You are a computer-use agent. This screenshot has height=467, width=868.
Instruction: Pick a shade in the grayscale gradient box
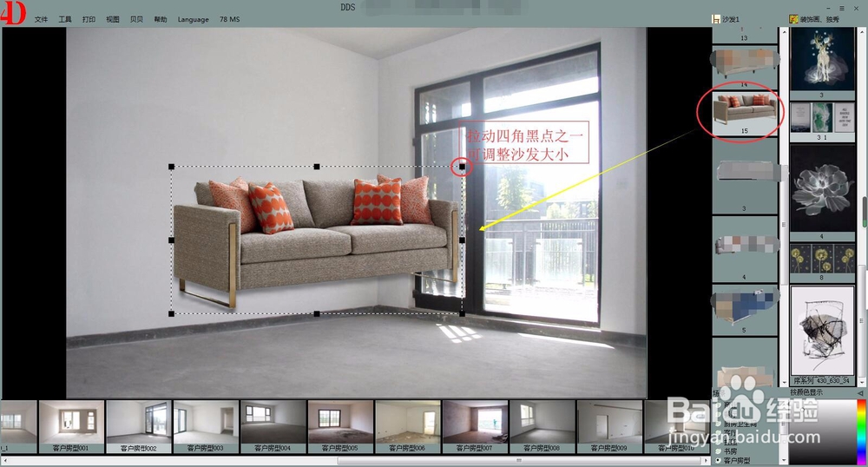(822, 431)
